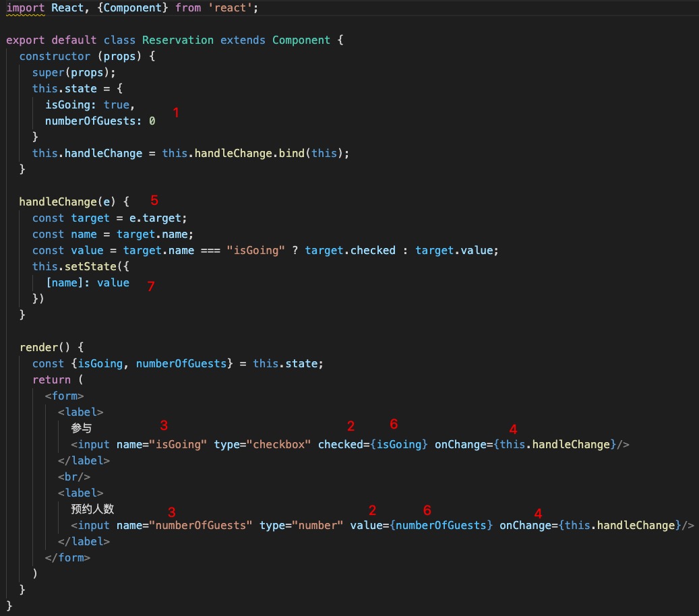The height and width of the screenshot is (616, 699).
Task: Click the name="numberOfGuests" attribute
Action: tap(184, 526)
